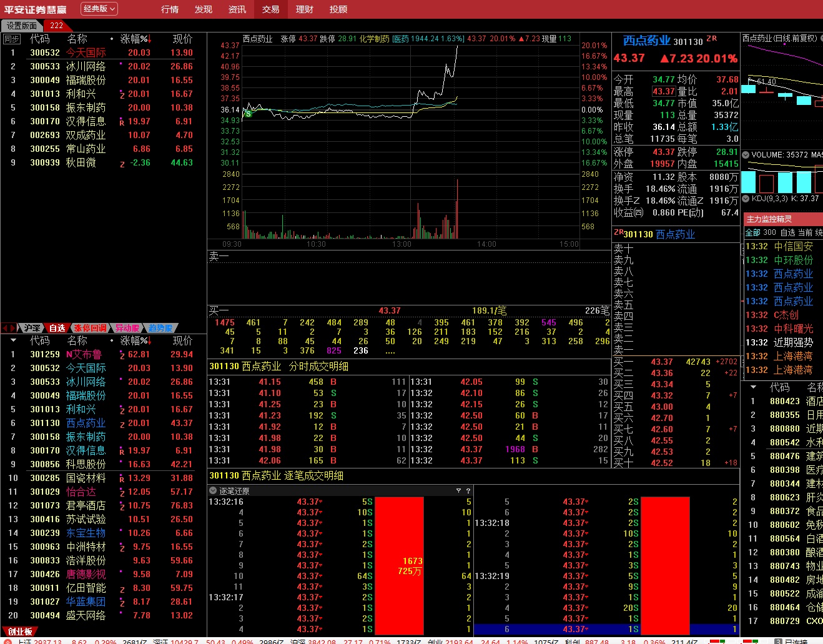The height and width of the screenshot is (644, 823).
Task: Click the 同步 sync button
Action: [11, 39]
